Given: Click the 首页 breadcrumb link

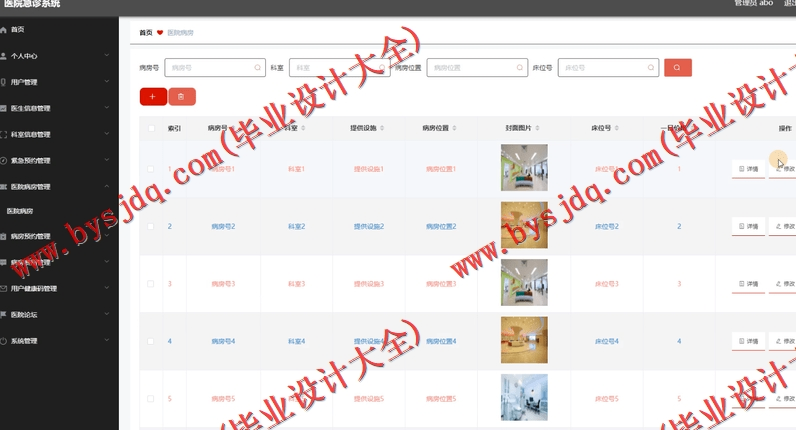Looking at the screenshot, I should point(146,32).
